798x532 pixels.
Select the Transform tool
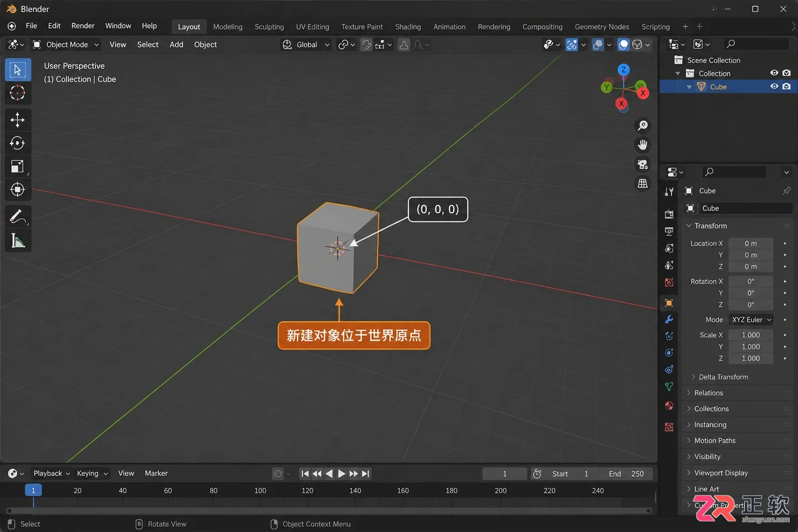(18, 190)
